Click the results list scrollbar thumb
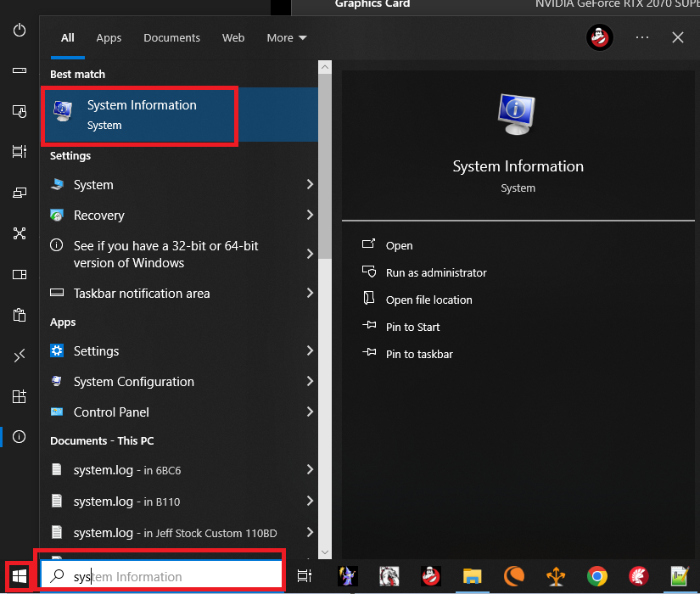This screenshot has height=594, width=700. 325,166
